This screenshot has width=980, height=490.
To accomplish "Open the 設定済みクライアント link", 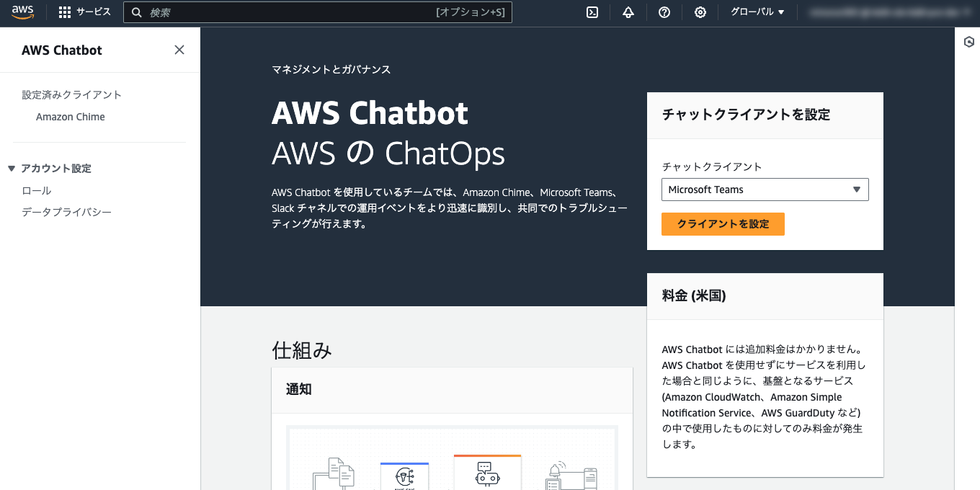I will point(71,95).
